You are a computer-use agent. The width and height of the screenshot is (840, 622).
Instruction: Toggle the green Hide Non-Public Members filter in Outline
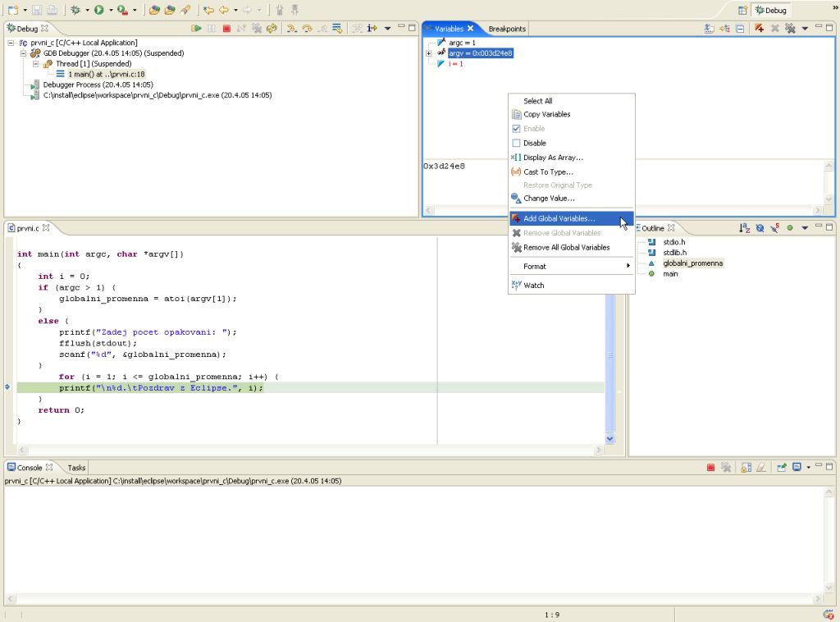click(x=790, y=228)
